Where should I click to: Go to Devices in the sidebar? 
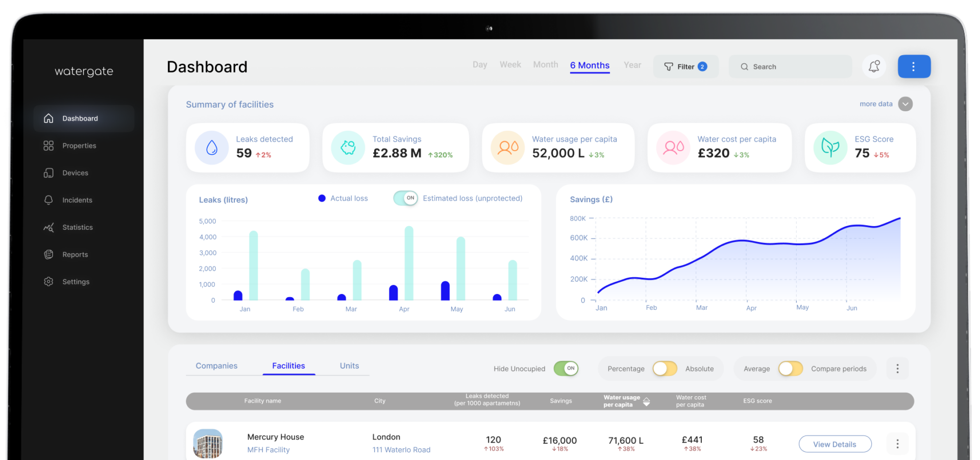coord(66,173)
